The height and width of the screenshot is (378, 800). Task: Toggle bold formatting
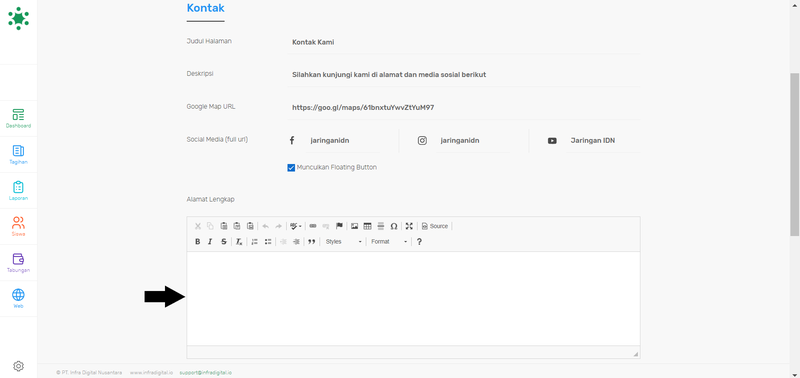pyautogui.click(x=198, y=242)
